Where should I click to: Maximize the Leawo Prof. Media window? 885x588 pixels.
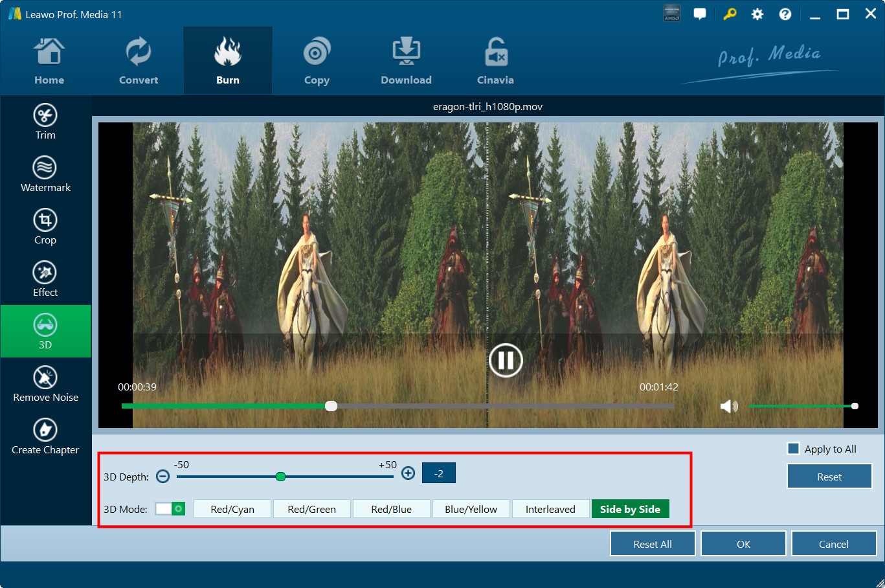click(843, 14)
